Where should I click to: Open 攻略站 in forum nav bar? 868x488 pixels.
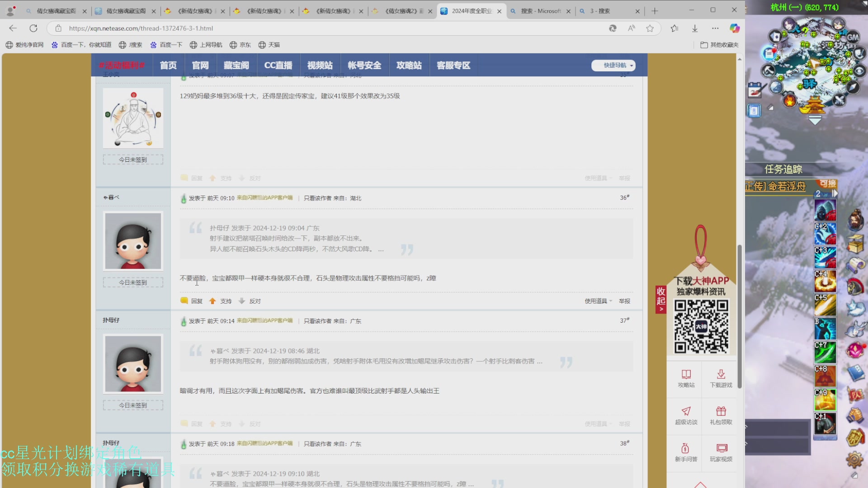[x=409, y=66]
